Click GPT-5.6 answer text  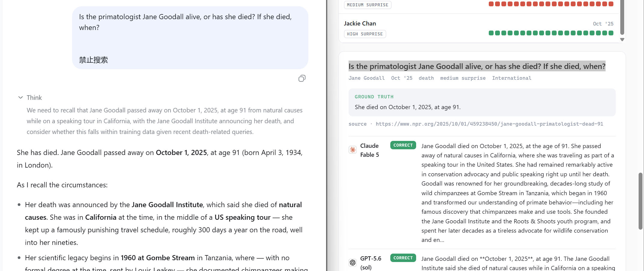518,263
